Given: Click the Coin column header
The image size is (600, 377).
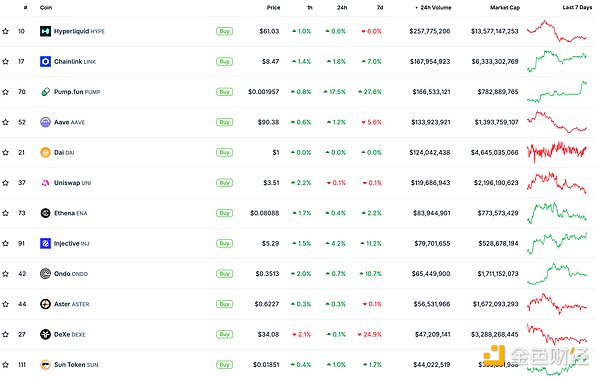Looking at the screenshot, I should tap(46, 7).
